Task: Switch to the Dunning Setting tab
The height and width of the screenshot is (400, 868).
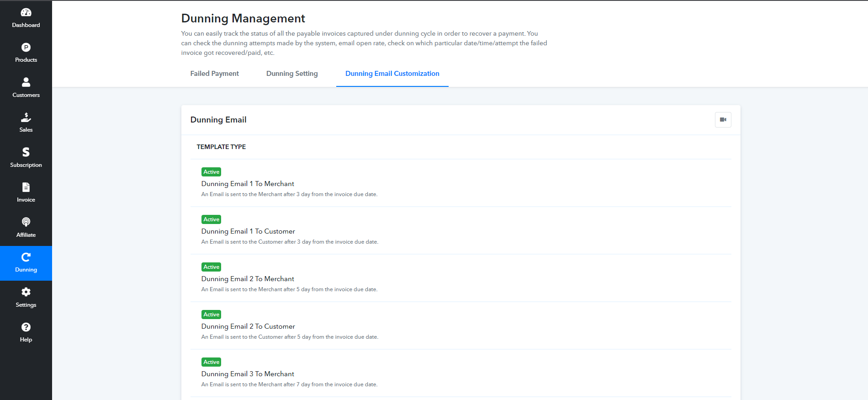Action: click(292, 74)
